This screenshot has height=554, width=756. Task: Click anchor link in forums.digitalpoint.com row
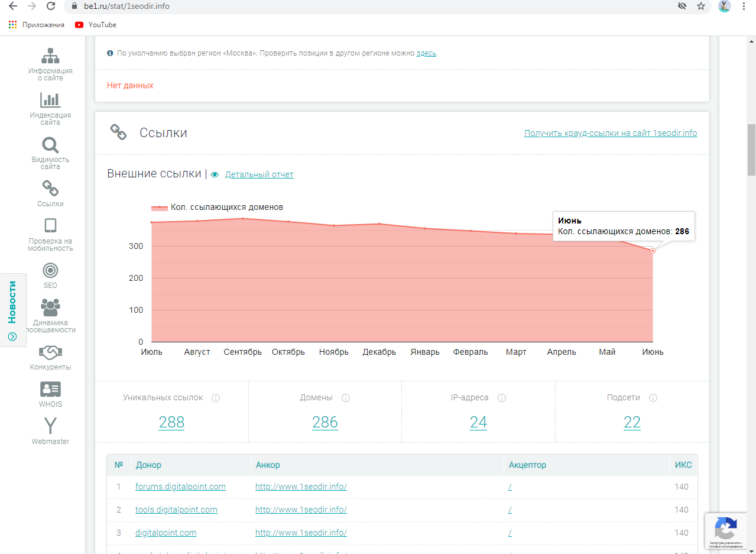(x=301, y=487)
